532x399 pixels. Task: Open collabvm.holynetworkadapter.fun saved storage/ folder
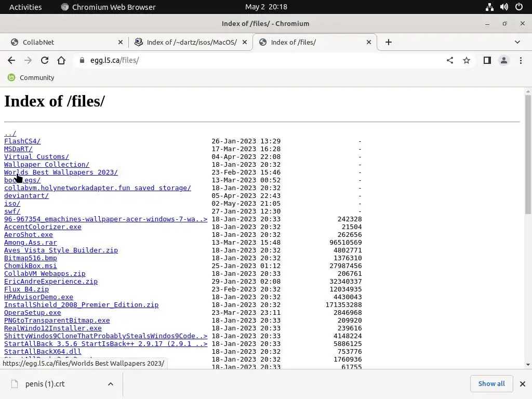98,188
